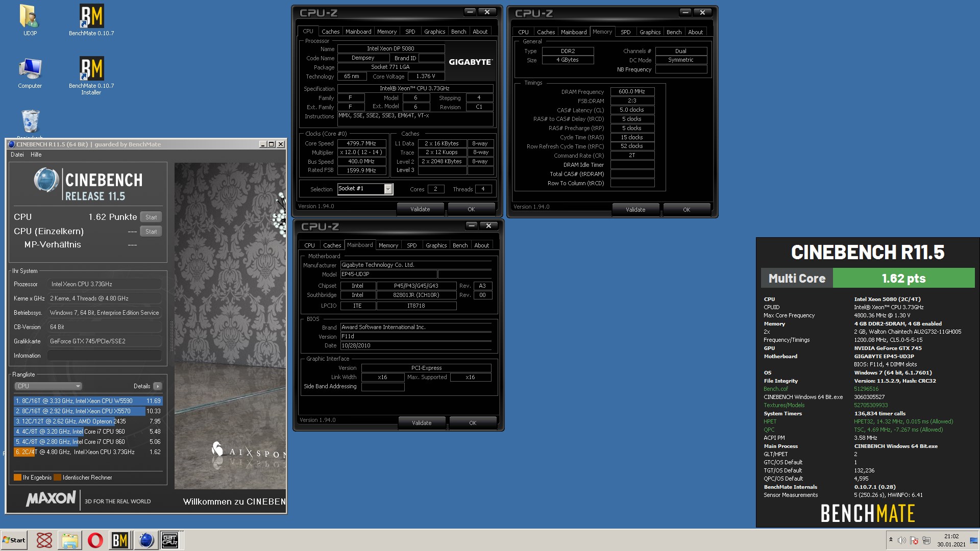980x551 pixels.
Task: Open Bench tab in CPU-Z CPU window
Action: coord(458,32)
